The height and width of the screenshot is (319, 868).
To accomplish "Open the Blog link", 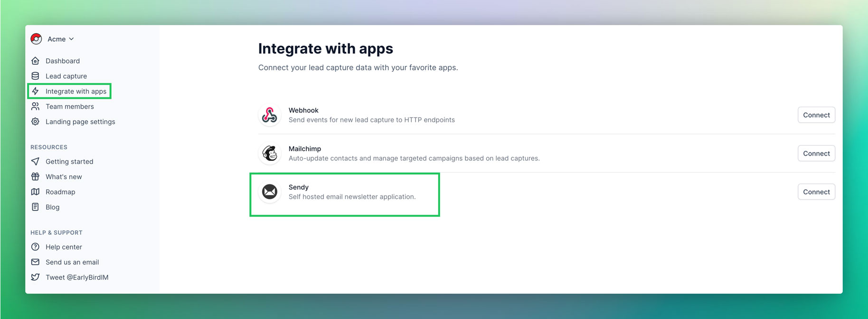I will tap(52, 207).
